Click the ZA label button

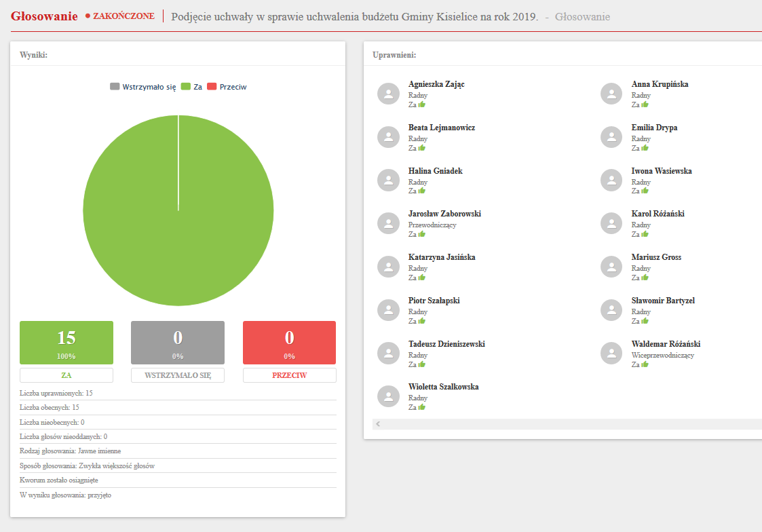[66, 375]
